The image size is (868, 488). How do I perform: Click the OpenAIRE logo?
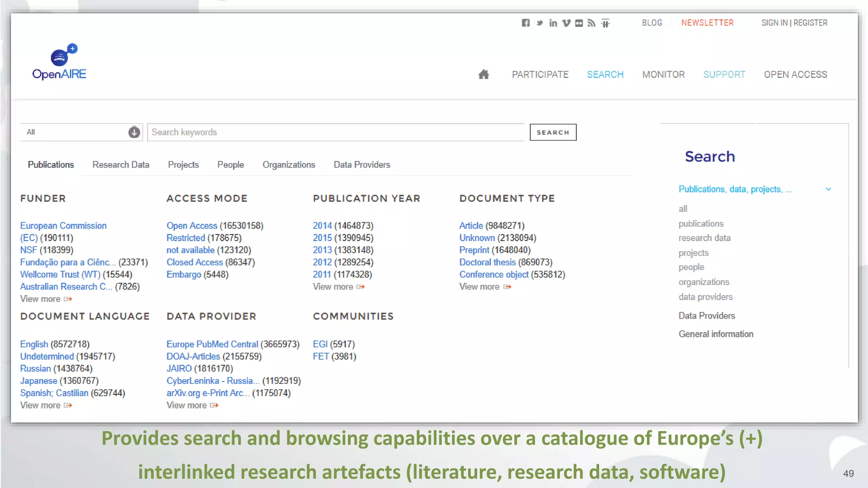[x=59, y=62]
